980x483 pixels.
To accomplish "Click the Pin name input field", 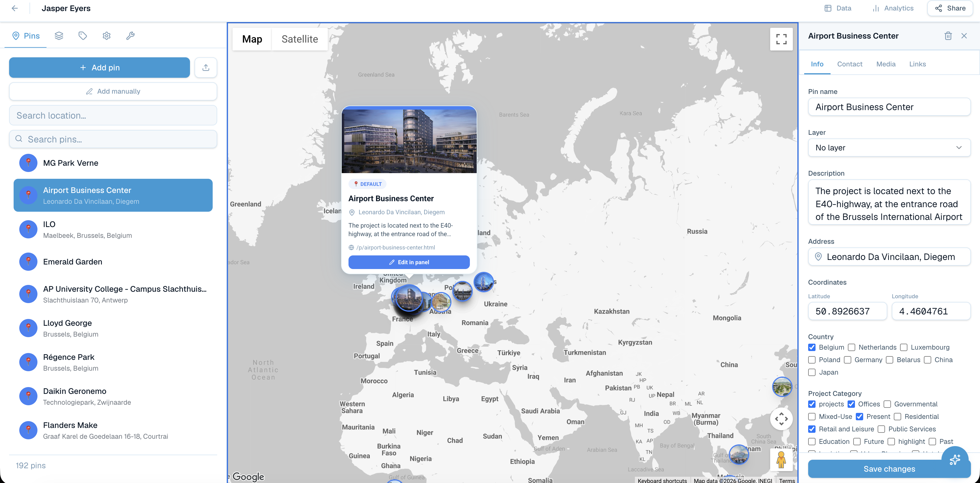I will click(x=889, y=107).
